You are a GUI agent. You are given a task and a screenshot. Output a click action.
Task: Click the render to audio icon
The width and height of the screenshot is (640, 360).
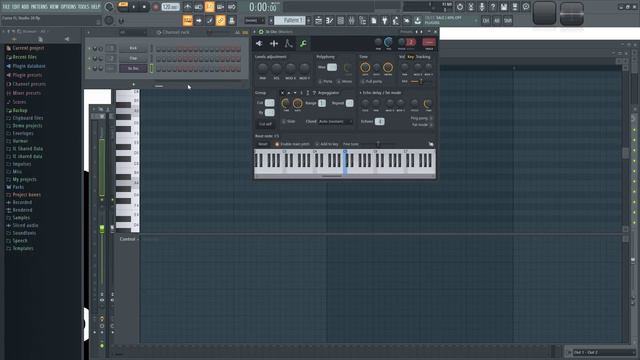(515, 7)
